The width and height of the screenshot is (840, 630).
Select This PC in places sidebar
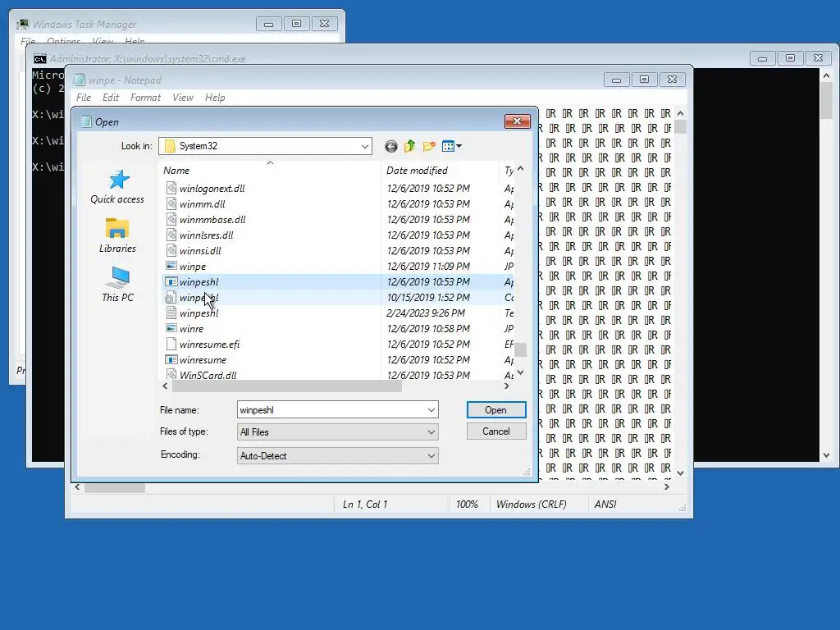(x=117, y=285)
